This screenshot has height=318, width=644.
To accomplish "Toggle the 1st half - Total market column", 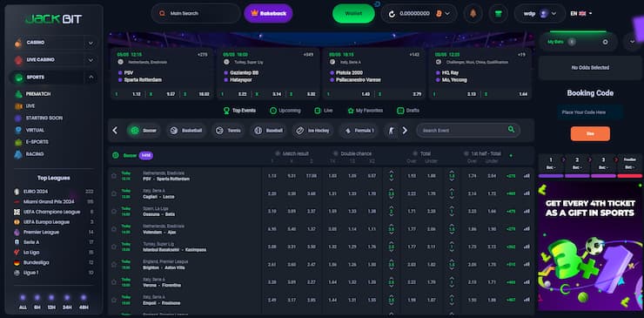I will [483, 153].
